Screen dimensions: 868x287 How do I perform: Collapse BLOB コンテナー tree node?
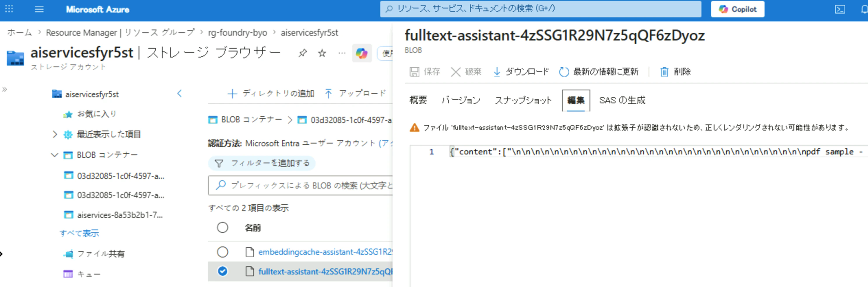pyautogui.click(x=54, y=155)
